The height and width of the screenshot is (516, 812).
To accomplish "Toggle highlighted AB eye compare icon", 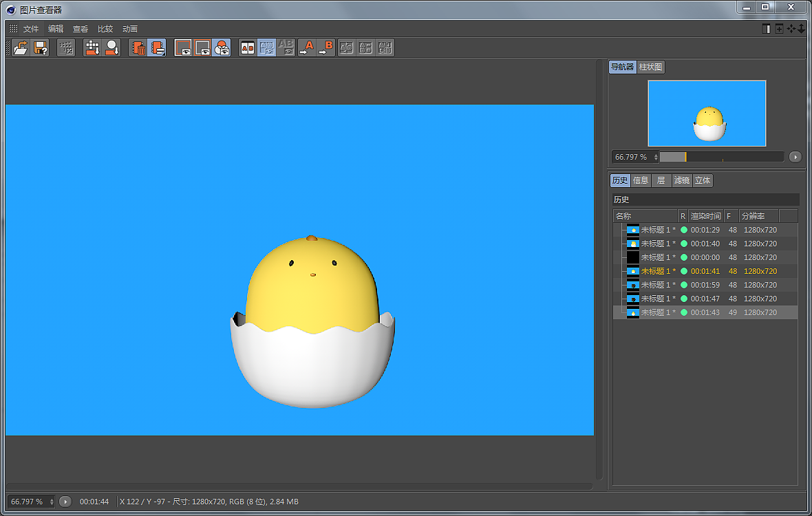I will click(267, 47).
